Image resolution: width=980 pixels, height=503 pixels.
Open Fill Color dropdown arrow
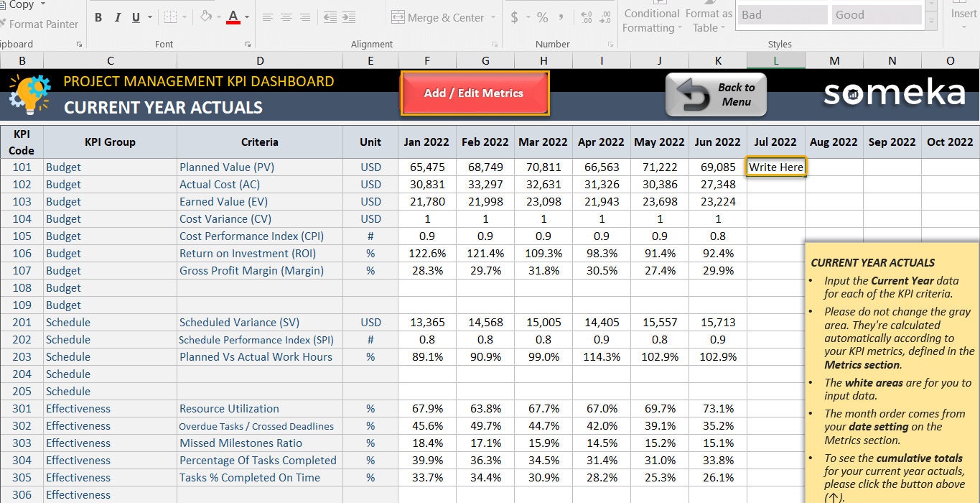click(x=219, y=17)
